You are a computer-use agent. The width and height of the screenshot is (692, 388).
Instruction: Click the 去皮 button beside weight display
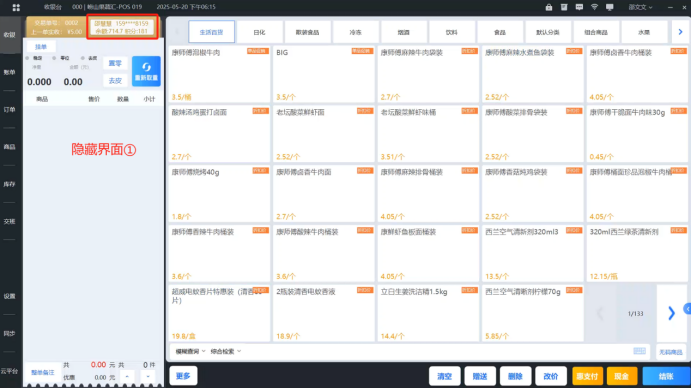[115, 81]
